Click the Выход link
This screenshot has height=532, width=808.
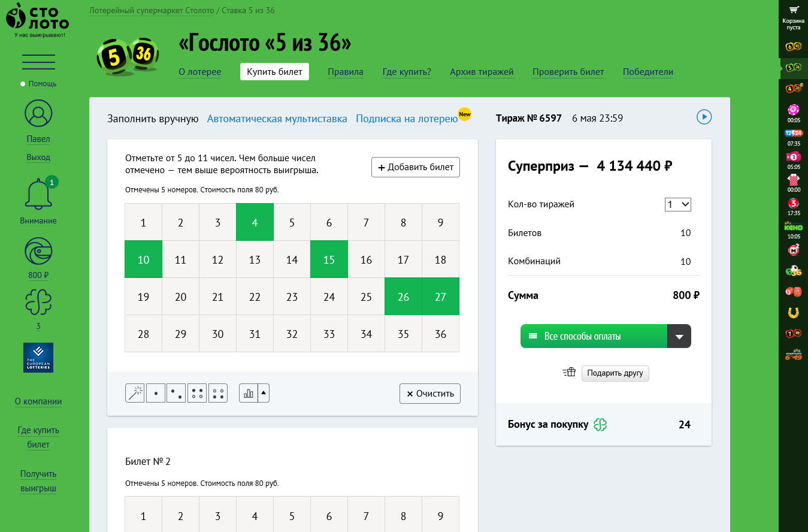(x=38, y=157)
